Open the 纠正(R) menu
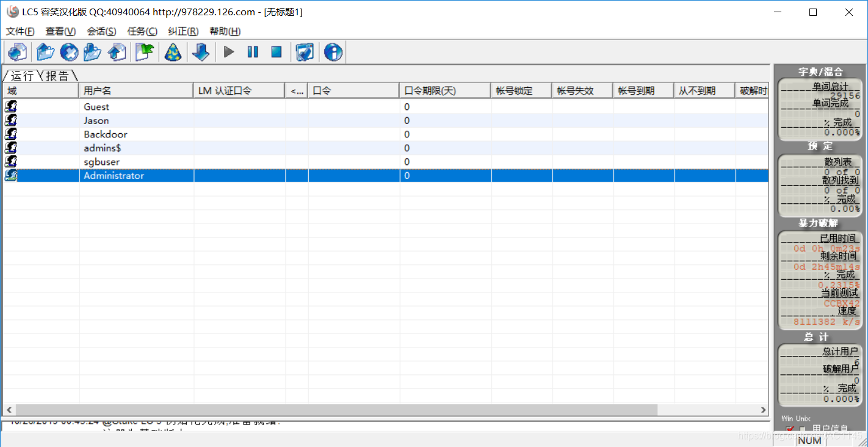868x447 pixels. pos(183,31)
